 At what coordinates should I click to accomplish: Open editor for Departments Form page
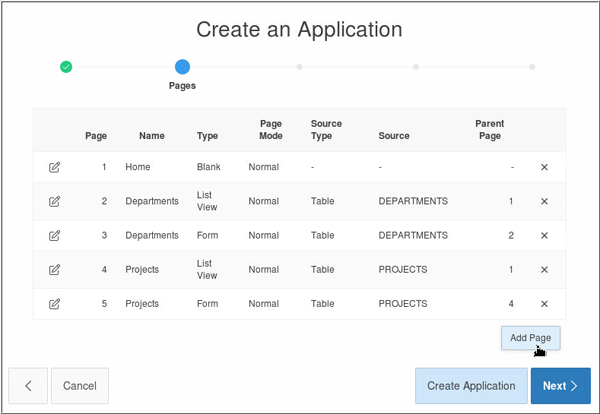[54, 235]
